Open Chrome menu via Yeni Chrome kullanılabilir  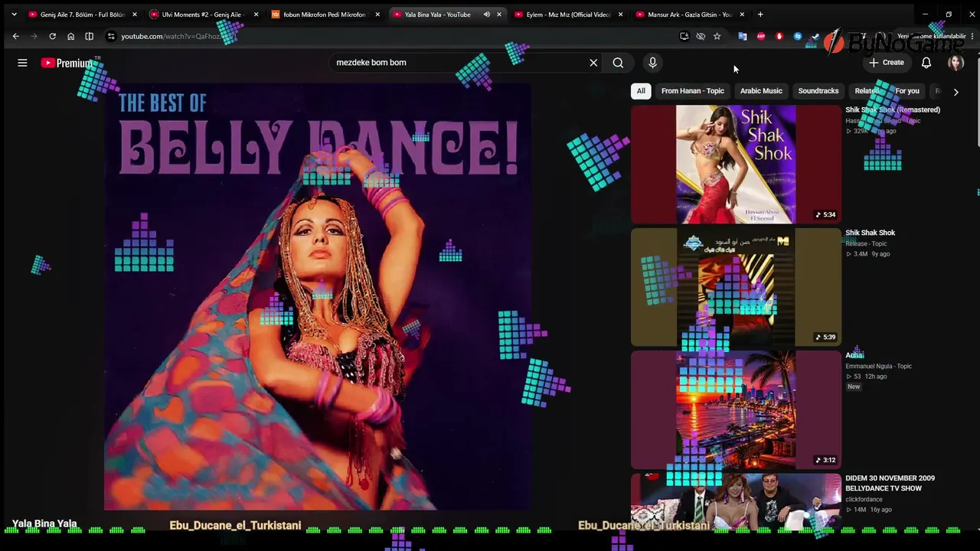(932, 36)
